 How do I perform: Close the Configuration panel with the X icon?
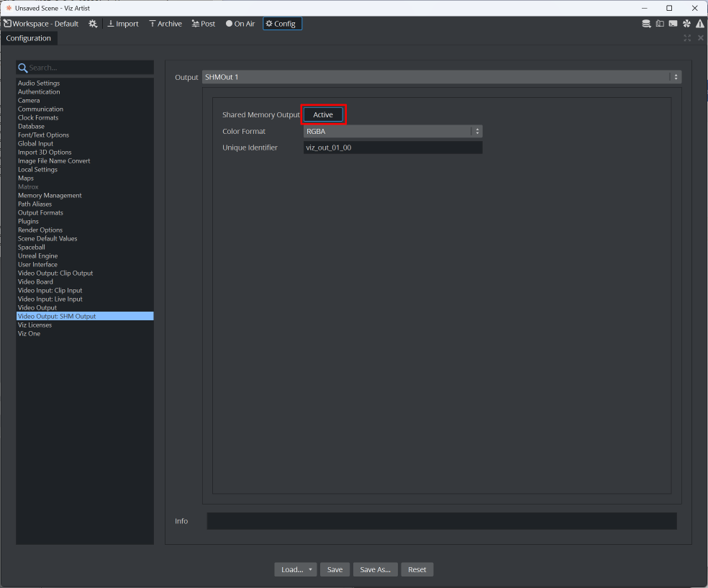click(x=700, y=38)
